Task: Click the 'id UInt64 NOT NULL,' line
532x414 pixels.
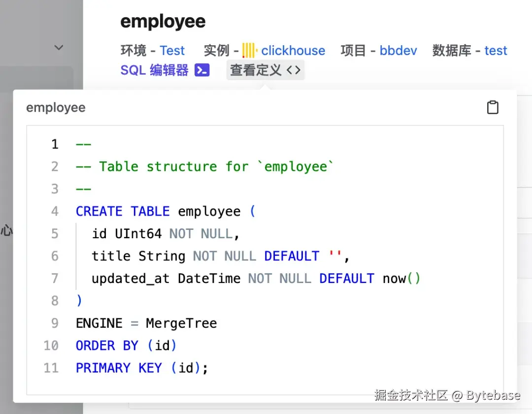Action: point(166,234)
